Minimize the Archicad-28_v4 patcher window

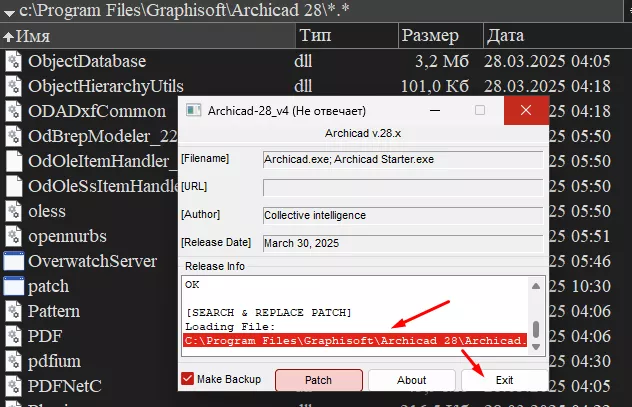click(435, 110)
